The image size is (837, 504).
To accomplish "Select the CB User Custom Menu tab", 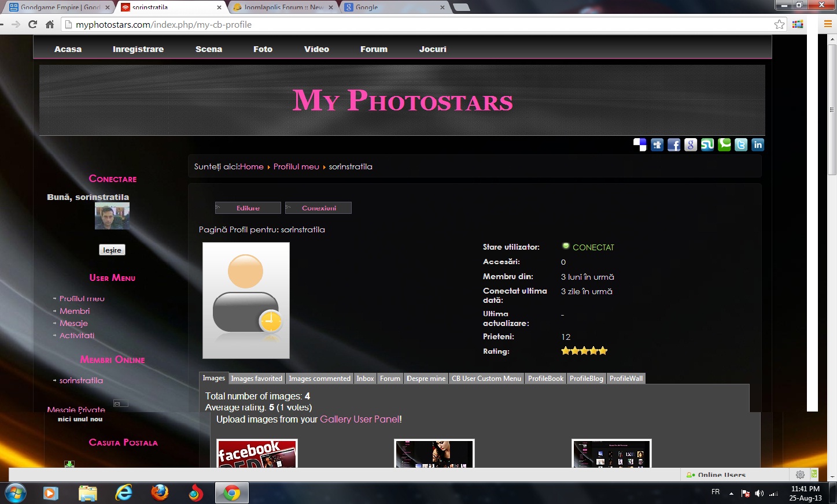I will coord(486,379).
